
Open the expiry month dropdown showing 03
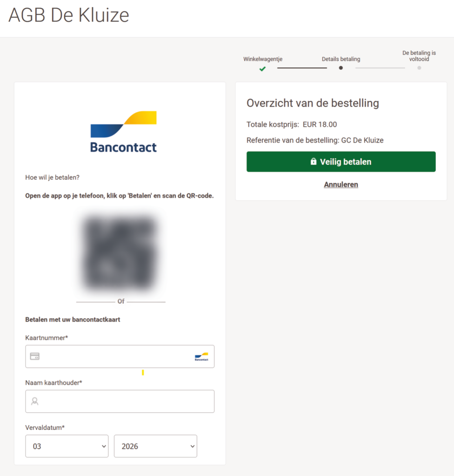point(67,446)
